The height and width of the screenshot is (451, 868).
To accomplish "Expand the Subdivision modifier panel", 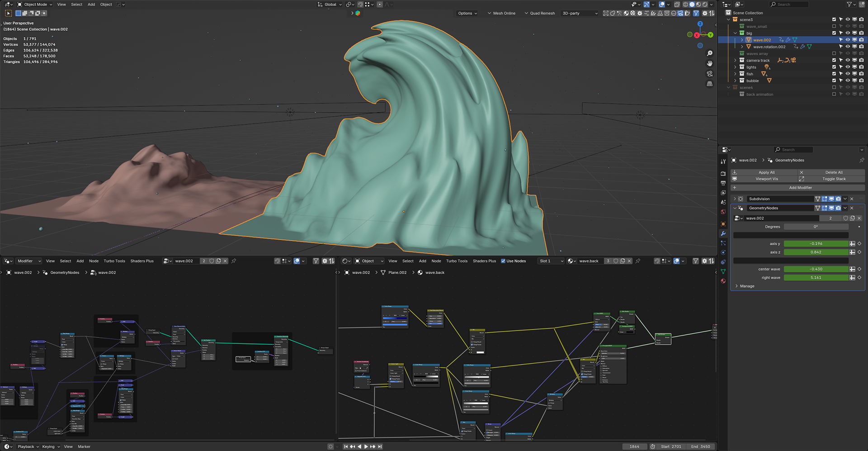I will 735,199.
